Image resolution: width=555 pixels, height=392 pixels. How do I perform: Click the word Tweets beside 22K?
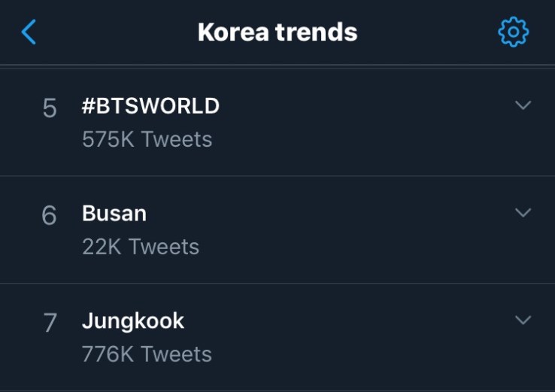coord(164,247)
